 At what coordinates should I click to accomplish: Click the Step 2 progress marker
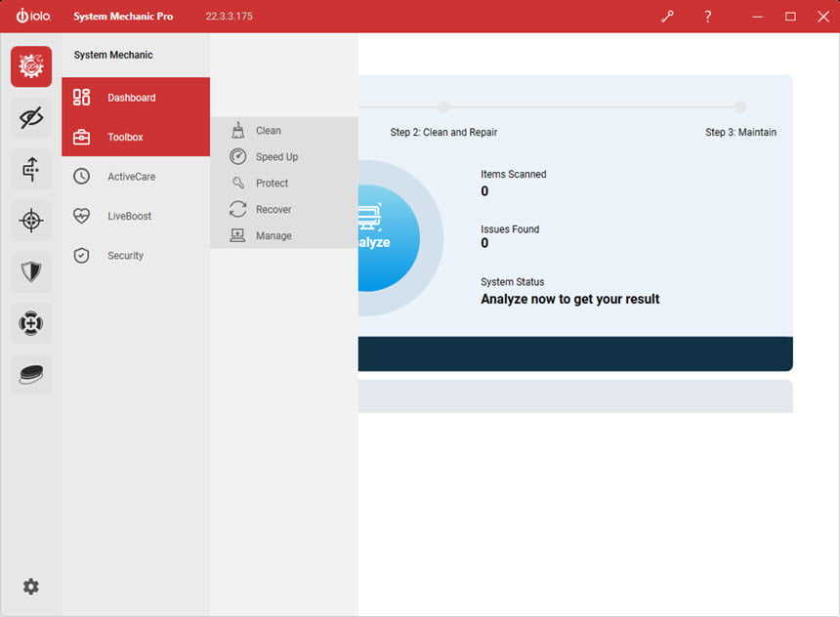pos(443,106)
